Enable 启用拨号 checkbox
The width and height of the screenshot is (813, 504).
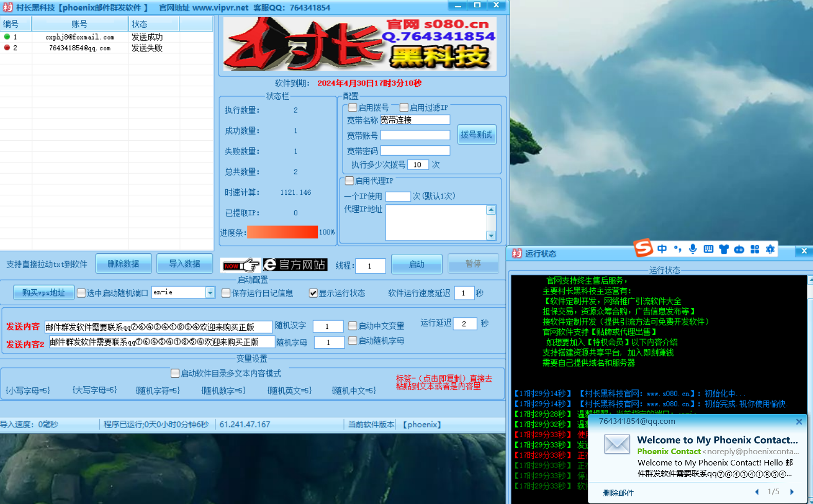click(x=353, y=107)
